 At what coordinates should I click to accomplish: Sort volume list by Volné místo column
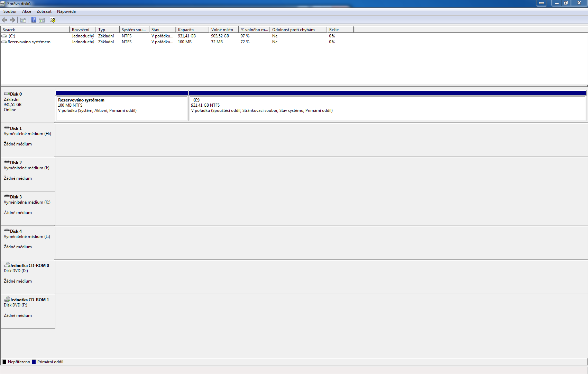(x=223, y=30)
